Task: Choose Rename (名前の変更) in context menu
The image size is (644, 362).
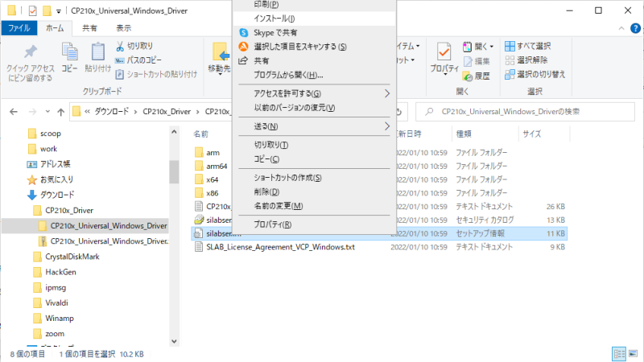Action: pos(314,206)
